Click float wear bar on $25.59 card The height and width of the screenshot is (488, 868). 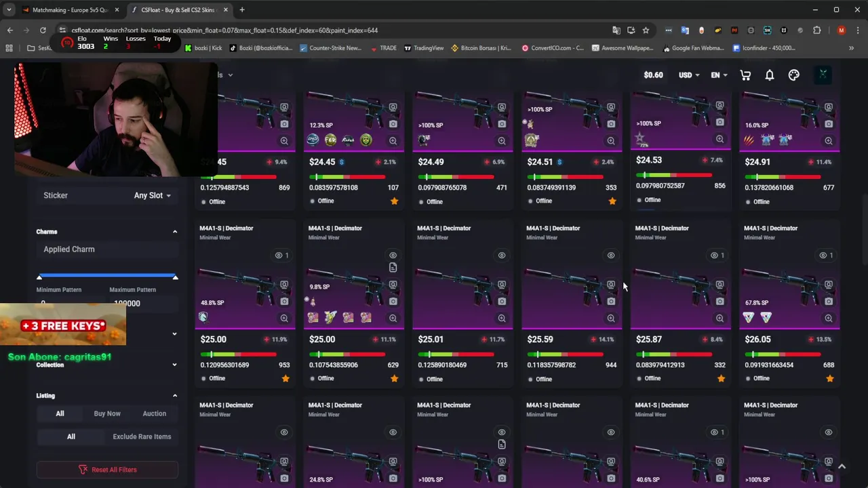pyautogui.click(x=565, y=354)
